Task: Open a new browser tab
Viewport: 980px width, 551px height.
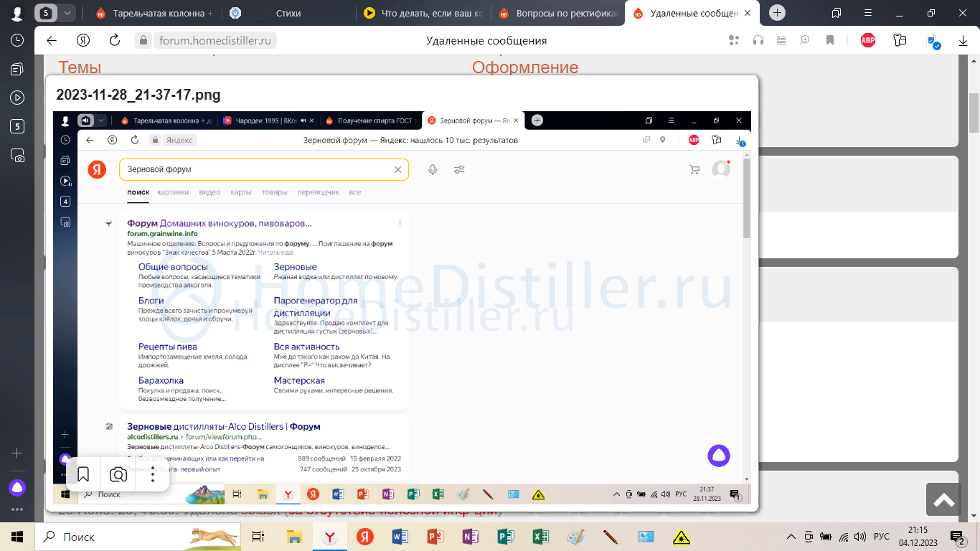Action: point(778,13)
